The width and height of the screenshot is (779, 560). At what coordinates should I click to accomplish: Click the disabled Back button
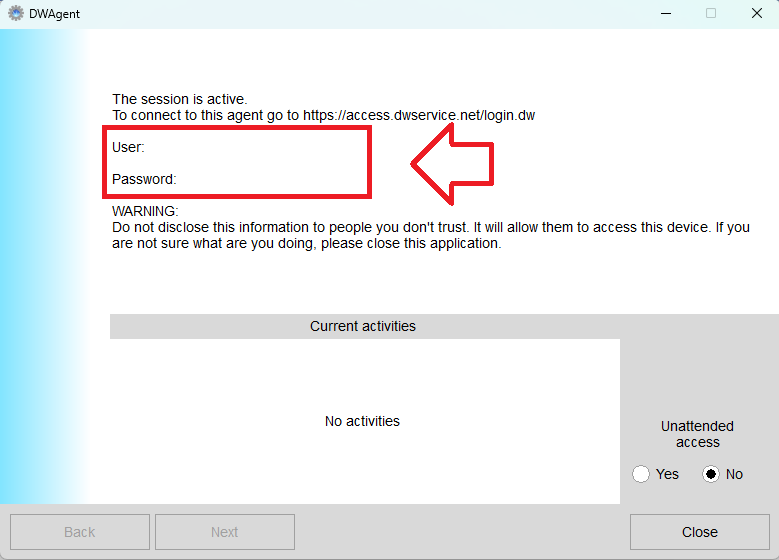point(79,532)
